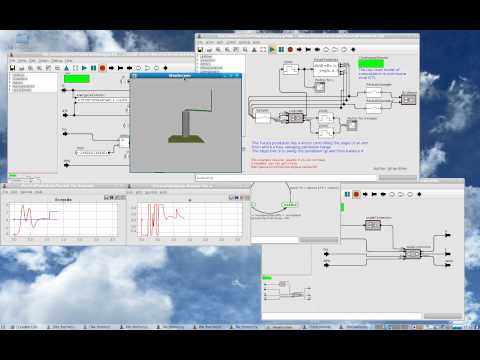Click the left plot with the red curve
The width and height of the screenshot is (480, 360).
[63, 219]
